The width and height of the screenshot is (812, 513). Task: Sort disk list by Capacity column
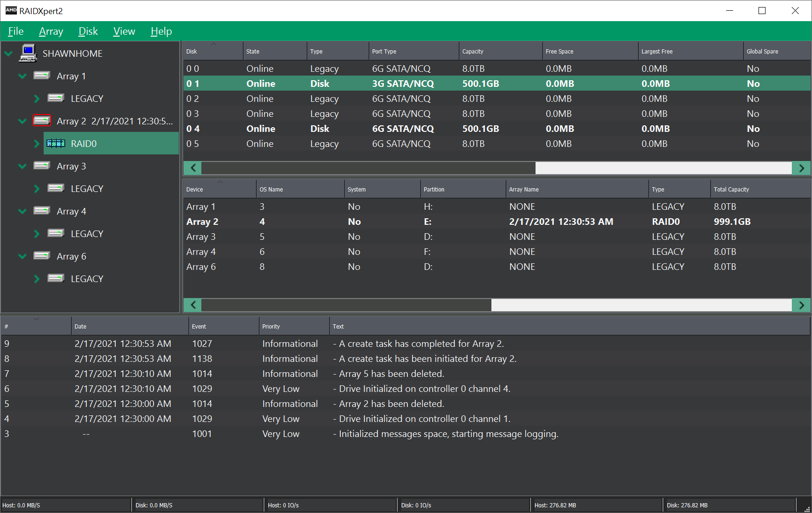(501, 51)
